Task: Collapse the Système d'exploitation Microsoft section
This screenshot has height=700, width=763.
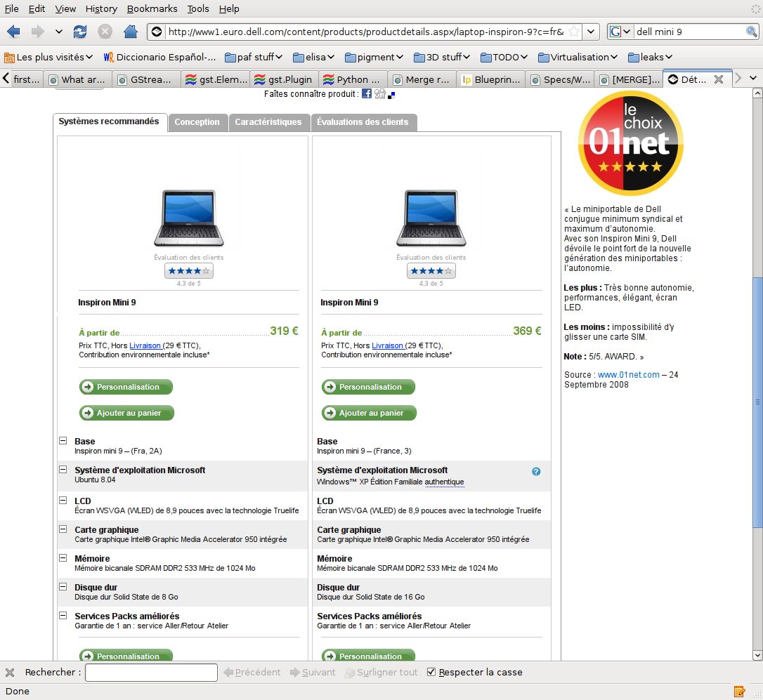Action: tap(63, 470)
